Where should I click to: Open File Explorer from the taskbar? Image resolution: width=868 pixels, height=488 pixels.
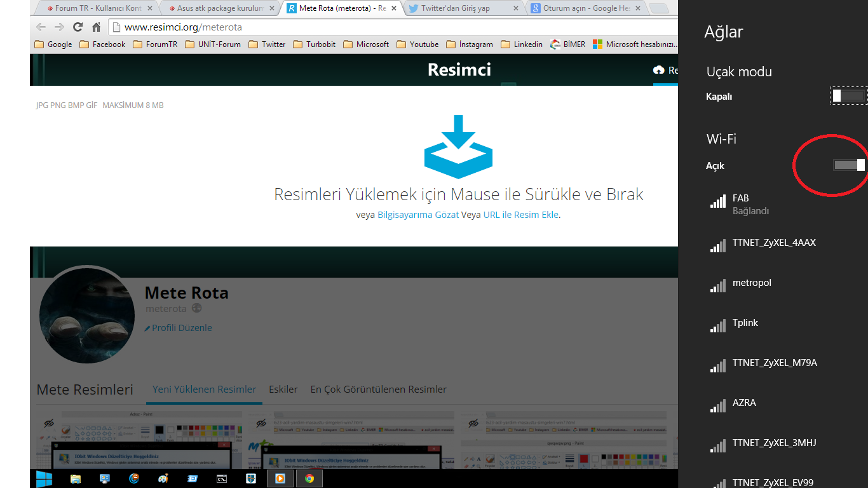tap(76, 478)
